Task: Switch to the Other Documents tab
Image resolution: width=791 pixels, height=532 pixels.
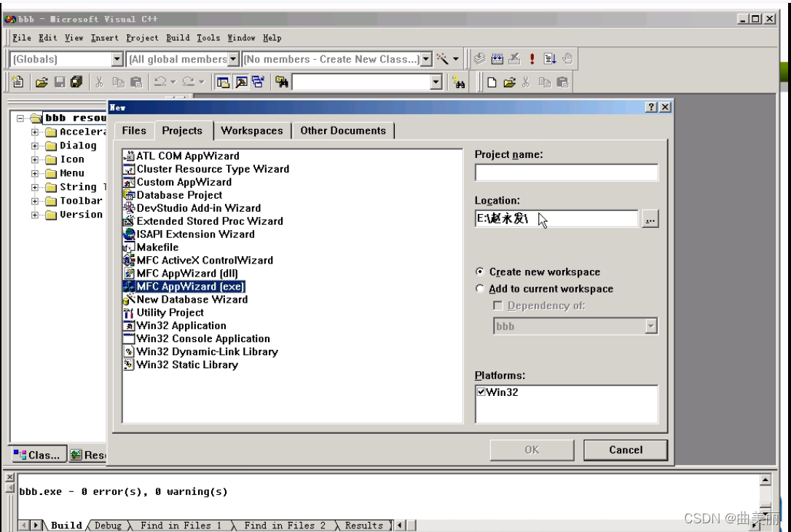Action: (x=343, y=130)
